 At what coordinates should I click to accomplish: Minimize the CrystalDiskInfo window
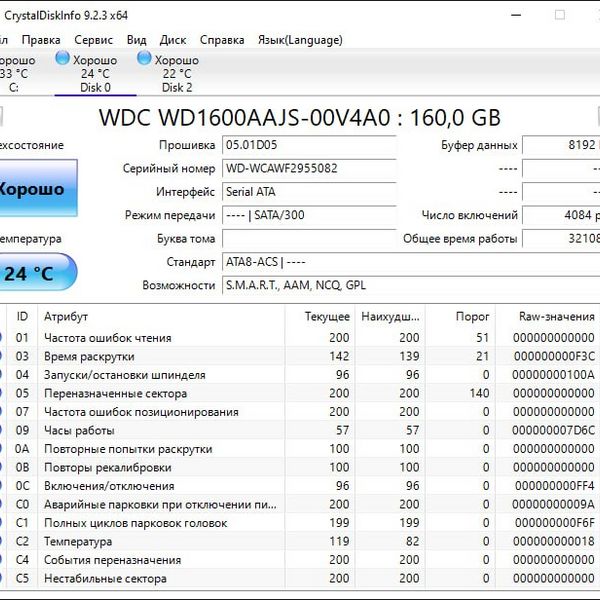click(x=516, y=15)
